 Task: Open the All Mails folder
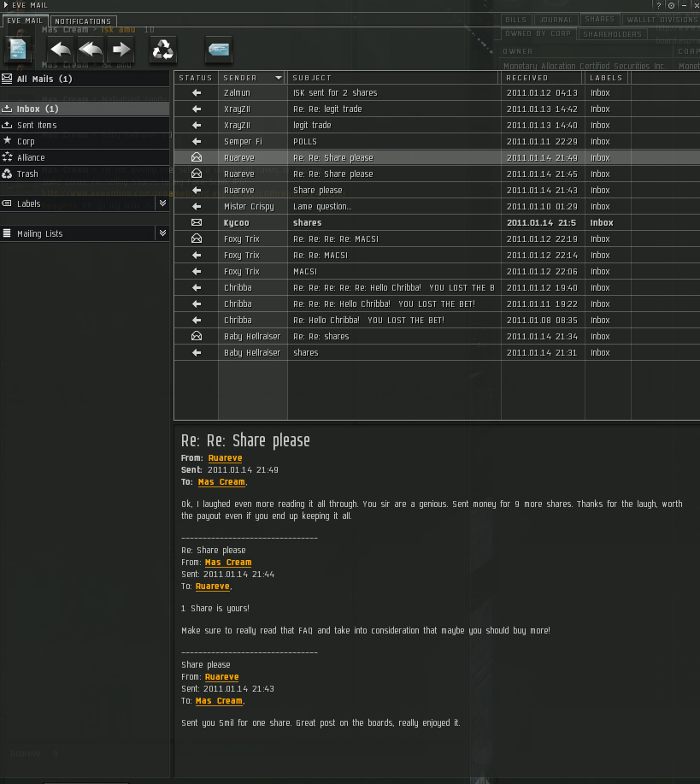pos(85,79)
